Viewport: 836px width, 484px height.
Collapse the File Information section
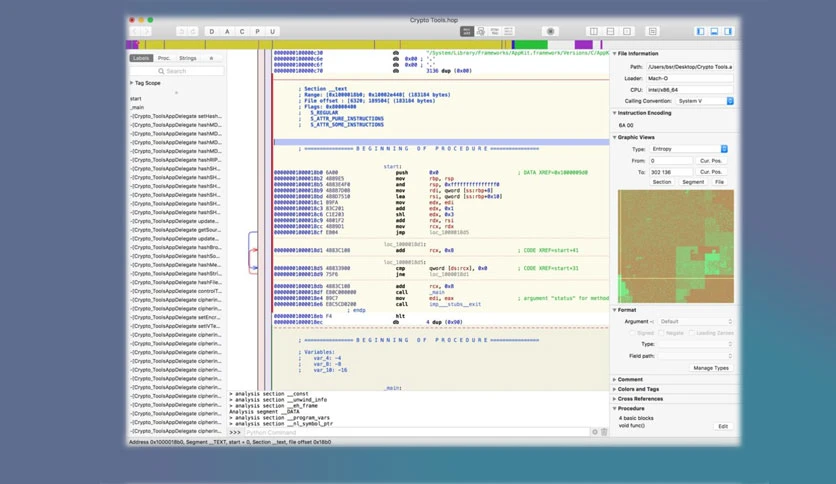coord(614,54)
